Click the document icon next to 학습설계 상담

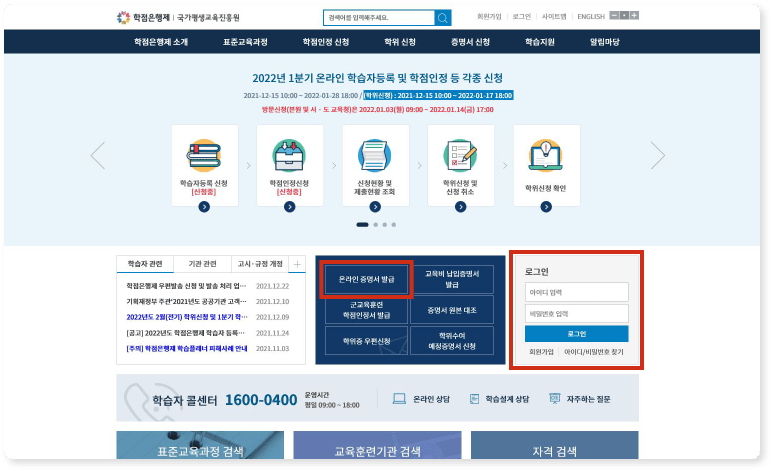[x=474, y=399]
